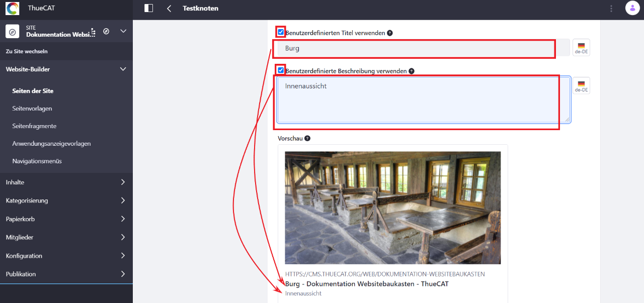The image size is (644, 303).
Task: Click the Innenaussicht description textarea
Action: pos(424,99)
